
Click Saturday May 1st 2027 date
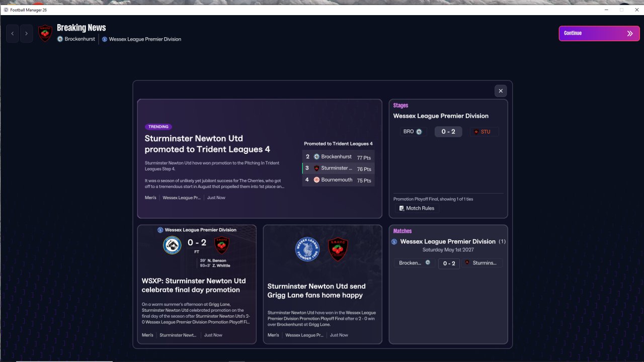pyautogui.click(x=448, y=250)
